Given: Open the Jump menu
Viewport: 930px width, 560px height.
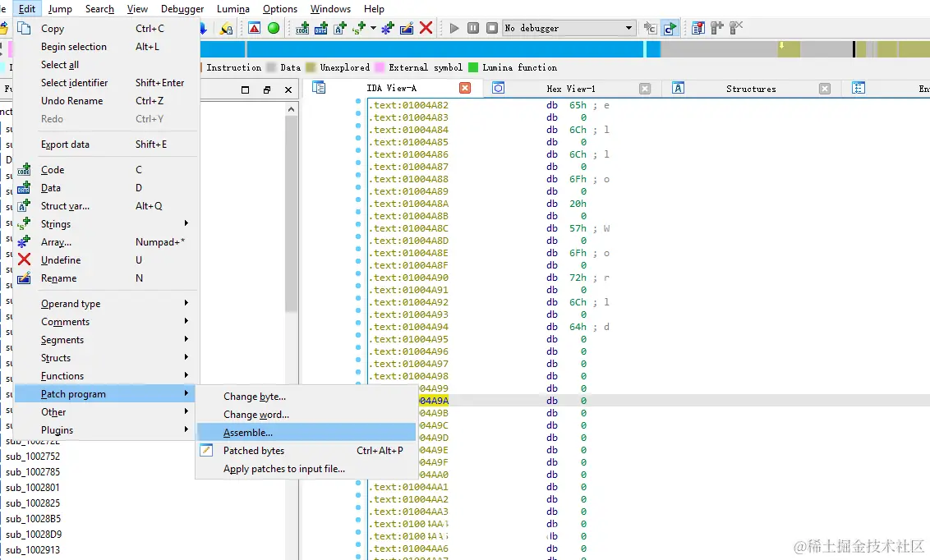Looking at the screenshot, I should [60, 9].
